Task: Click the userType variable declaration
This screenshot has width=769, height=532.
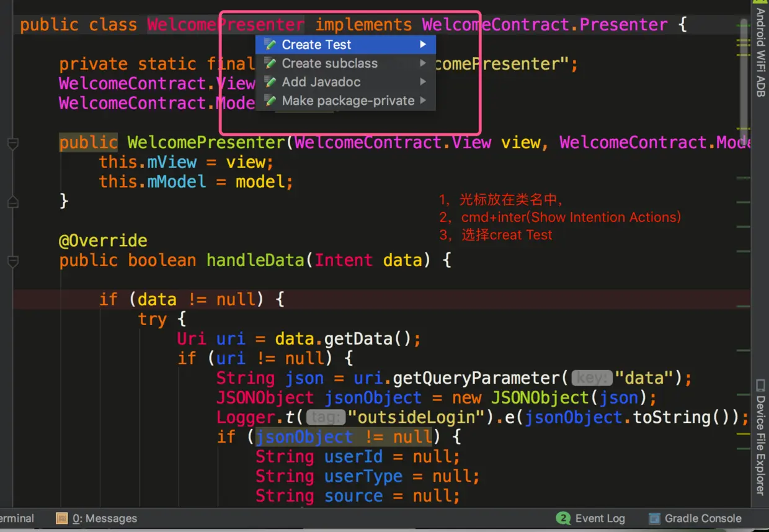Action: [x=363, y=477]
